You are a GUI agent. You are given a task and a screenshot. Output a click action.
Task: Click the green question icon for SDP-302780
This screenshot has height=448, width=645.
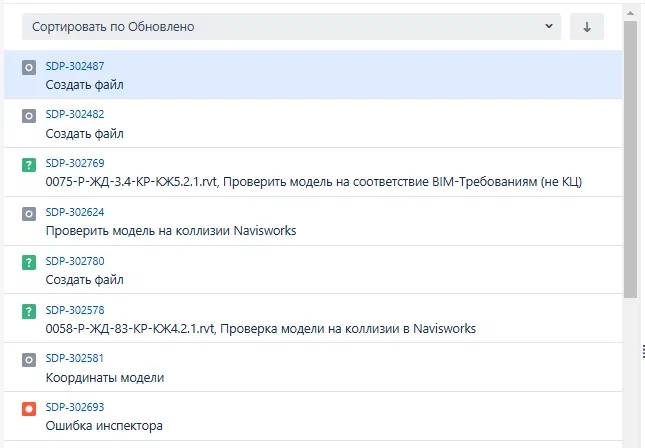[29, 263]
